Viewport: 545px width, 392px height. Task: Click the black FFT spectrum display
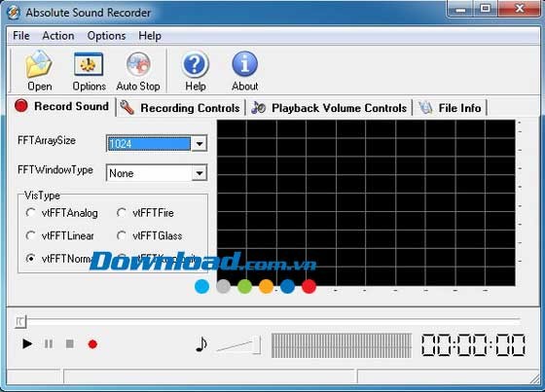pyautogui.click(x=366, y=203)
